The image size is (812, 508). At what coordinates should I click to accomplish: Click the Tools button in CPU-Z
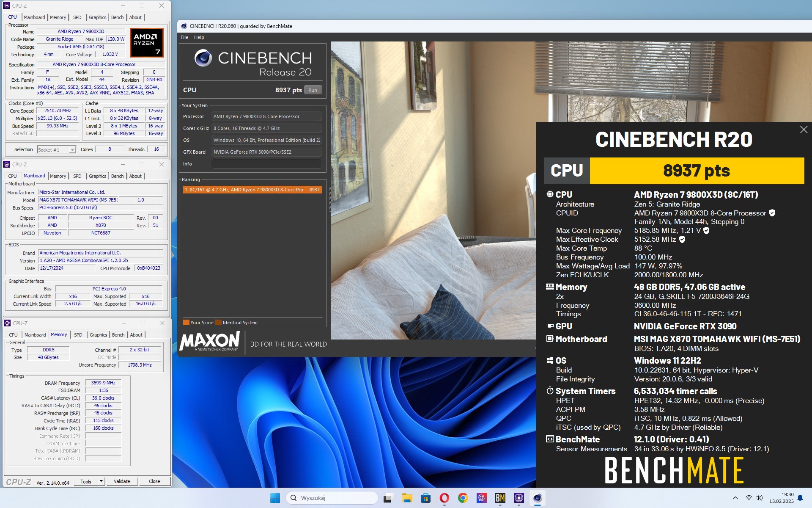pos(86,481)
